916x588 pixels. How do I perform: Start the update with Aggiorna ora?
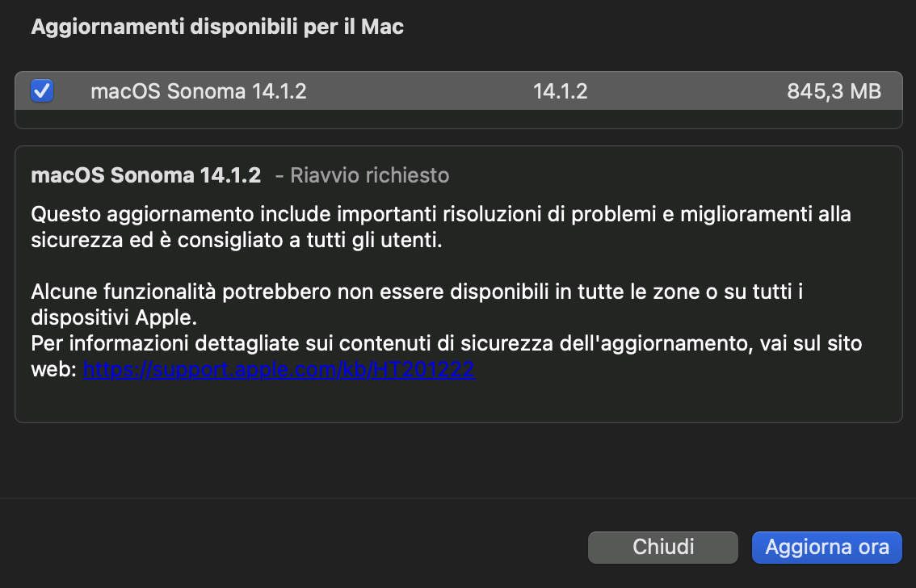tap(827, 547)
